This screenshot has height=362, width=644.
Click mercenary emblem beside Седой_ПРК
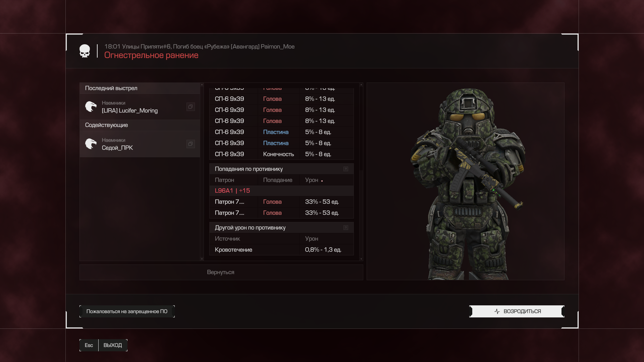91,144
